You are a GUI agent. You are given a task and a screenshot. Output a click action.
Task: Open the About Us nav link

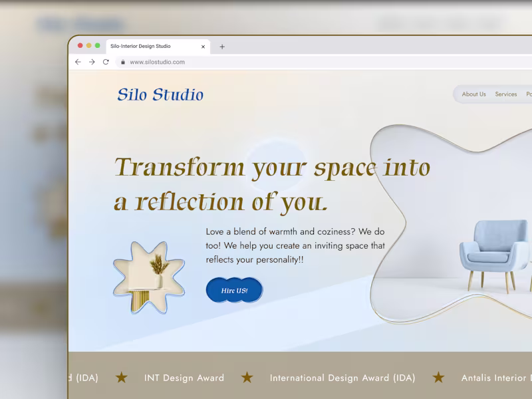(x=473, y=94)
